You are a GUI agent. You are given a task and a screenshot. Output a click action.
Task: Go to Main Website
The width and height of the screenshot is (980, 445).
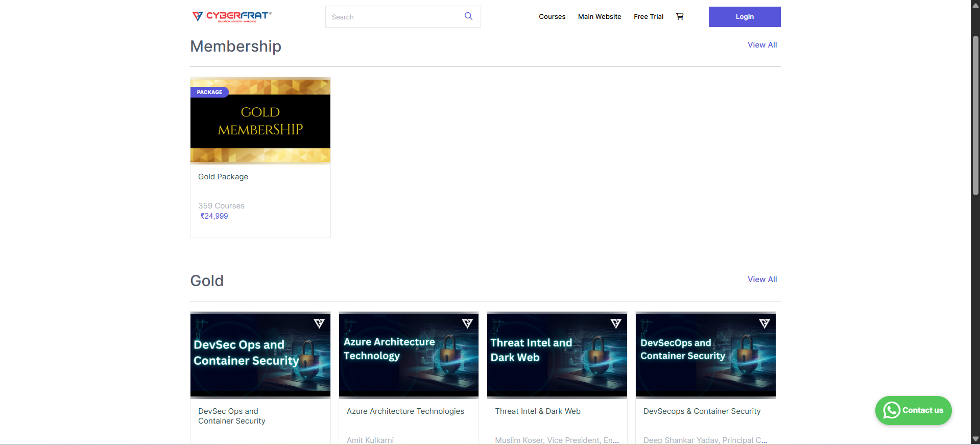600,16
